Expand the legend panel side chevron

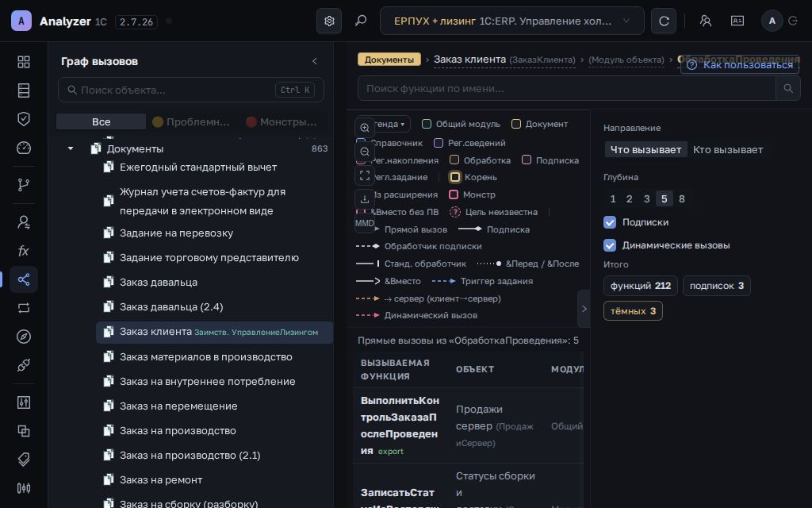(584, 309)
